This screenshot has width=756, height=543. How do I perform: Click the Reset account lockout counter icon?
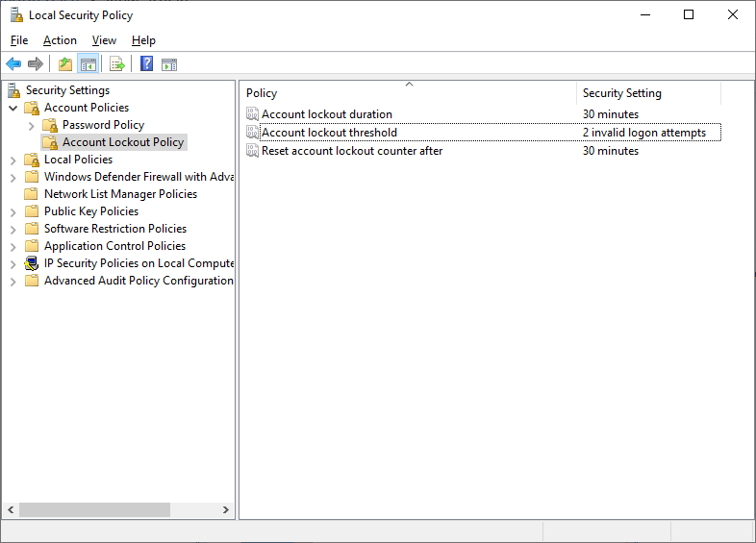(252, 150)
